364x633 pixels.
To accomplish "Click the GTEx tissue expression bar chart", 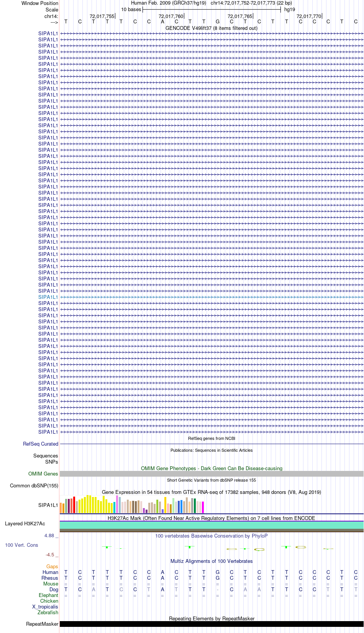I will point(132,504).
